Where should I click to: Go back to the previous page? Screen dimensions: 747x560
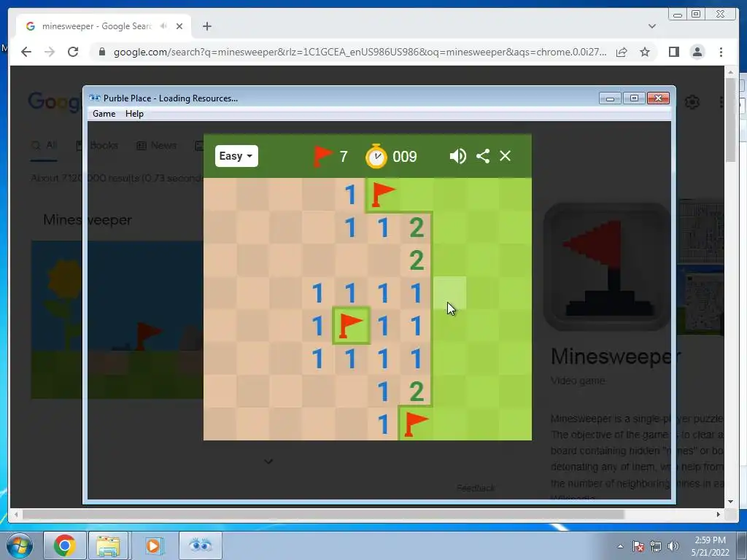tap(26, 52)
